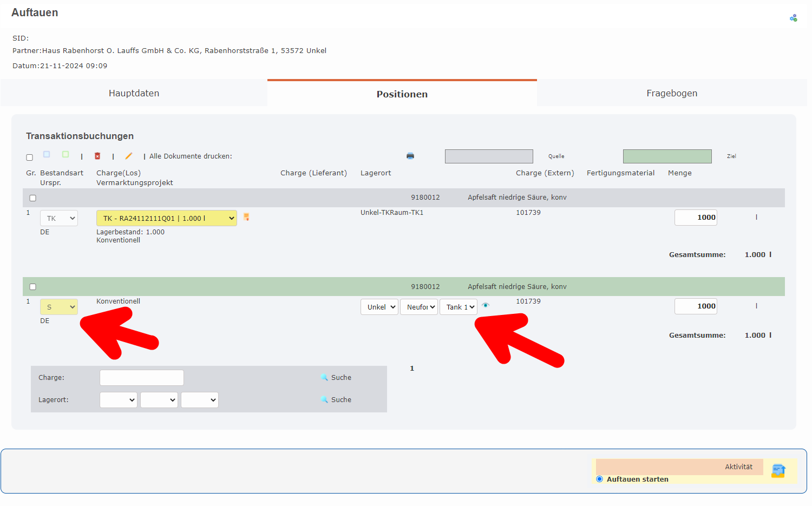Click the magnifier icon beside Lagerort Suche

tap(324, 399)
